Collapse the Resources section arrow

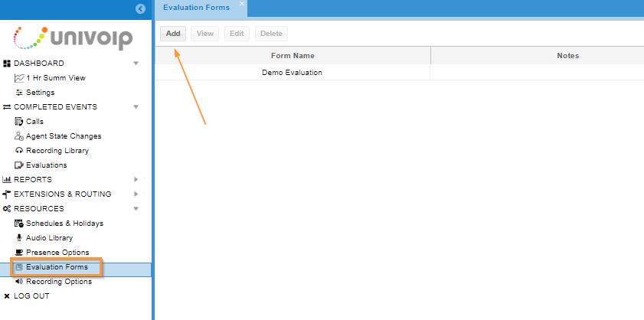click(136, 209)
